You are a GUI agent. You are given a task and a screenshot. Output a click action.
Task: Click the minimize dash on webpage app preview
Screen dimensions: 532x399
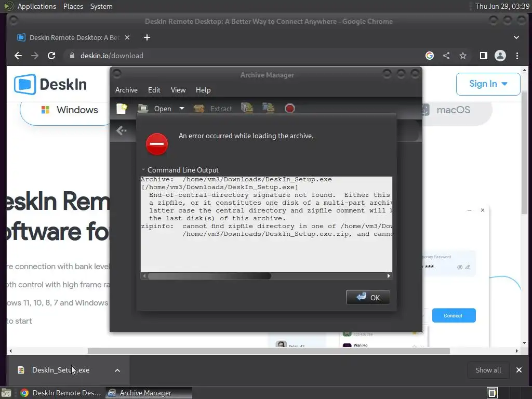point(470,210)
